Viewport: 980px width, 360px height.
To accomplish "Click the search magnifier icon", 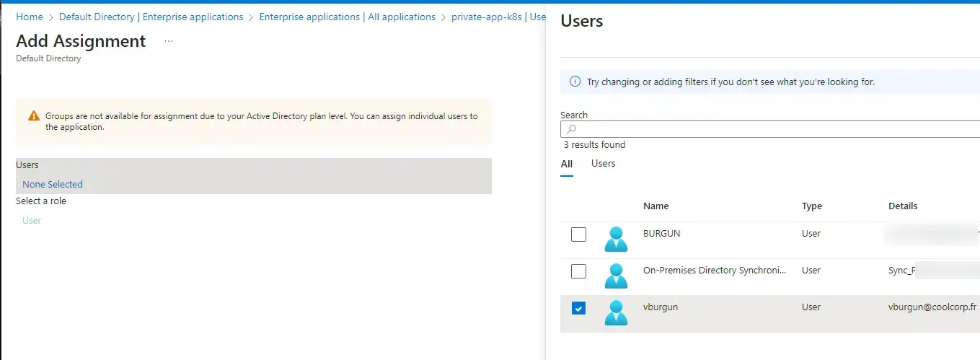I will 571,129.
